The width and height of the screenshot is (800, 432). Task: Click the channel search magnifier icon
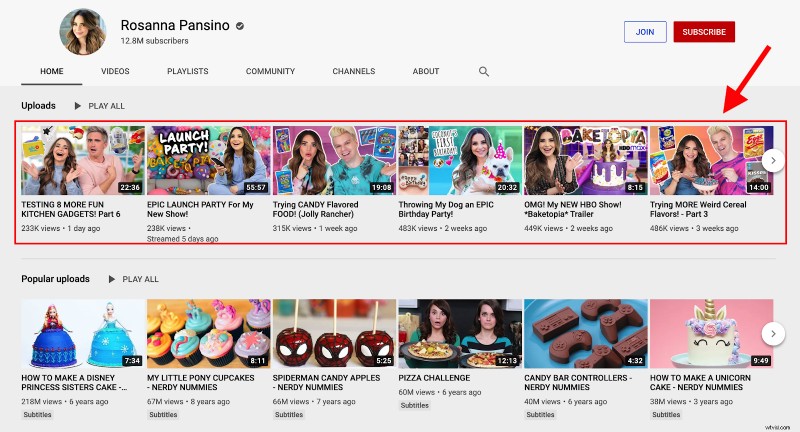[484, 72]
